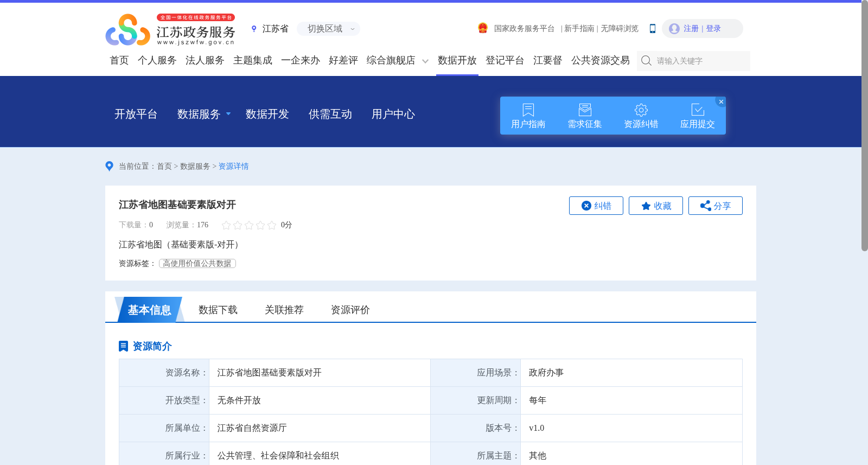Viewport: 868px width, 465px height.
Task: Rate three stars
Action: pos(249,225)
